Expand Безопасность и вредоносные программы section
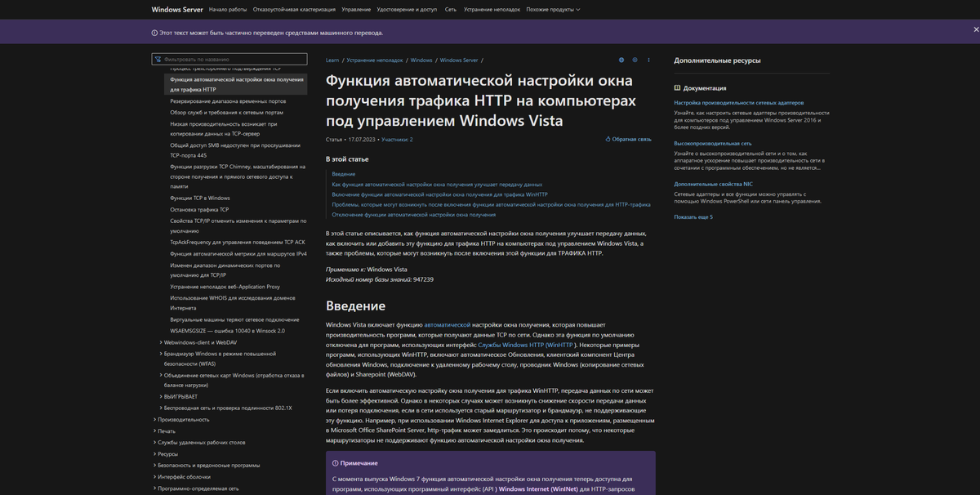 pyautogui.click(x=154, y=465)
